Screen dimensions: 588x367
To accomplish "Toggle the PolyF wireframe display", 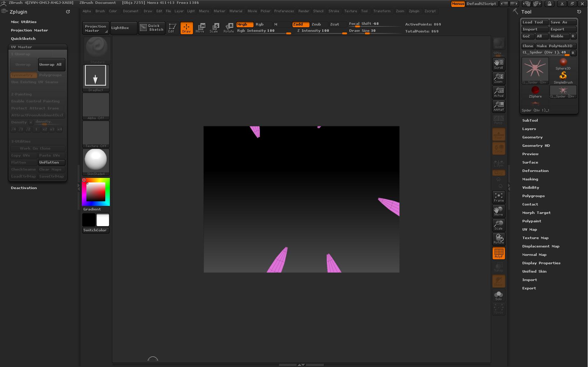I will (x=499, y=253).
